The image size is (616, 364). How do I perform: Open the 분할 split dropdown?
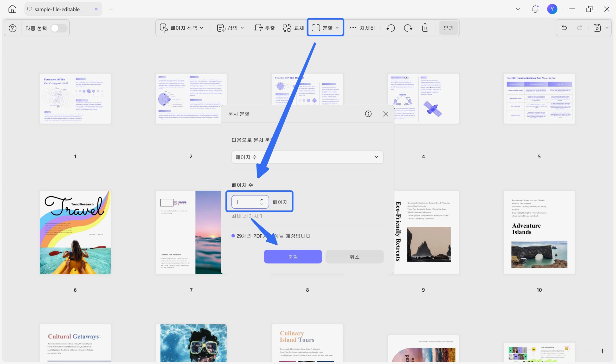click(325, 27)
